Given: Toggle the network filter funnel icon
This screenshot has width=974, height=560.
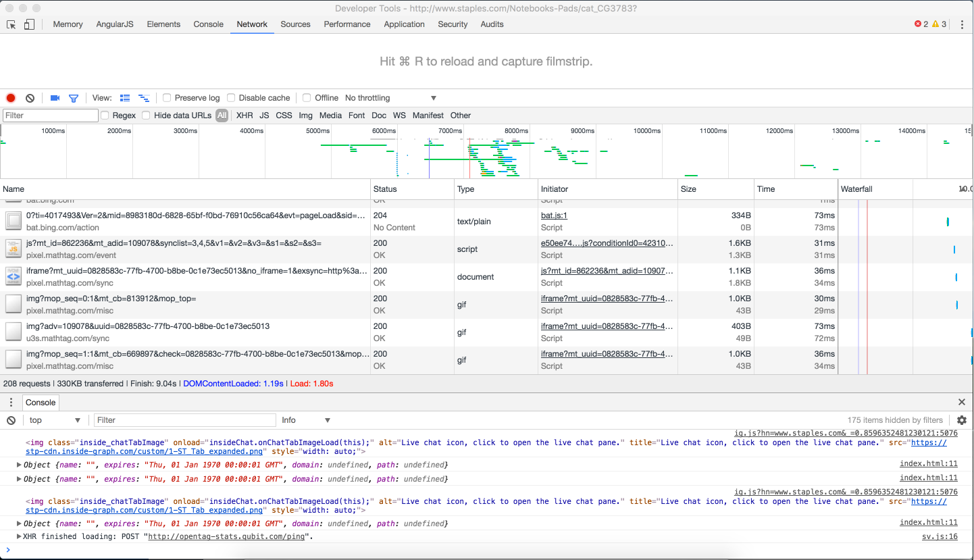Looking at the screenshot, I should coord(74,98).
